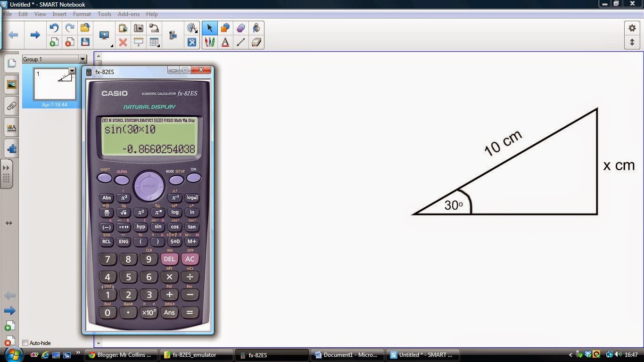The width and height of the screenshot is (644, 362).
Task: Launch Internet Explorer from quick launch
Action: click(x=45, y=354)
